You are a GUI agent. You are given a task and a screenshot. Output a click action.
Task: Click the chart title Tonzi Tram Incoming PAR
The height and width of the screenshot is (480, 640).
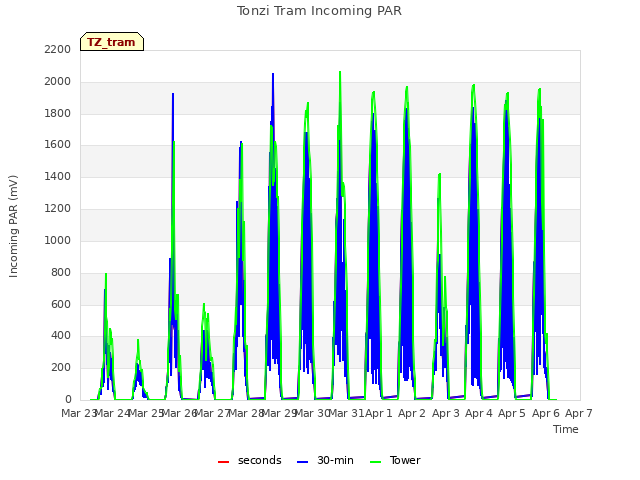(x=319, y=11)
